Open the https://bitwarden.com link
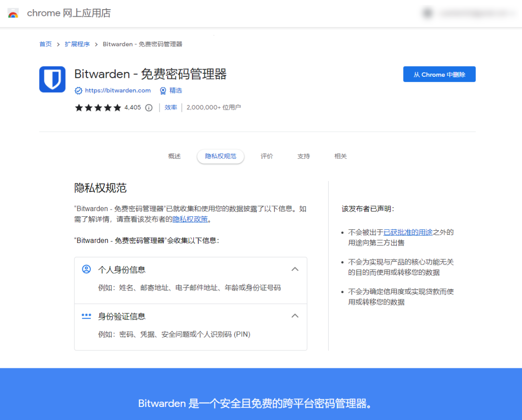The height and width of the screenshot is (420, 522). click(x=118, y=90)
